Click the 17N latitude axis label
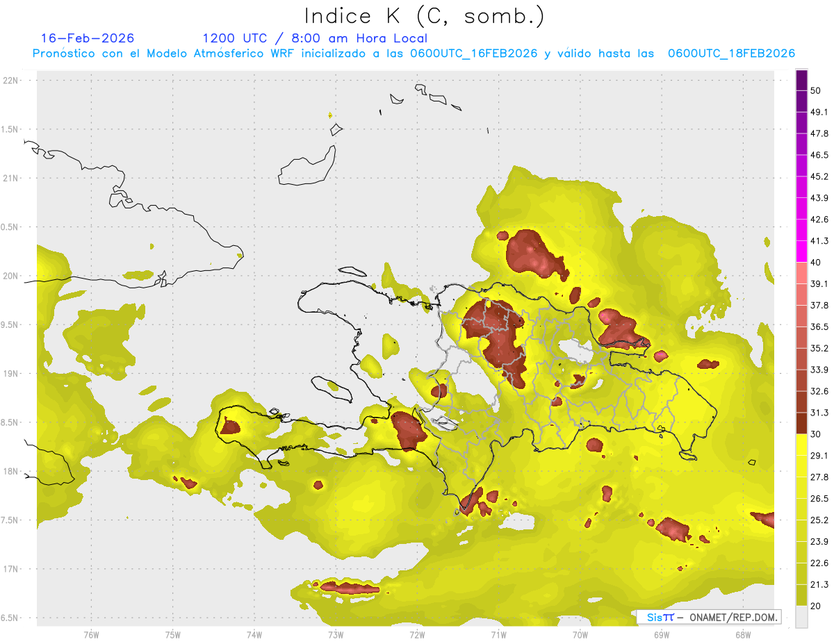The width and height of the screenshot is (834, 644). pos(12,569)
